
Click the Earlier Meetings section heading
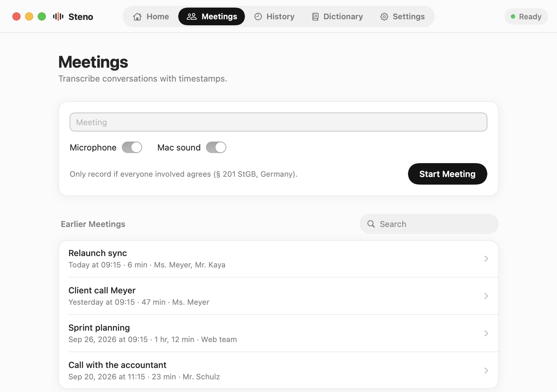[x=93, y=224]
